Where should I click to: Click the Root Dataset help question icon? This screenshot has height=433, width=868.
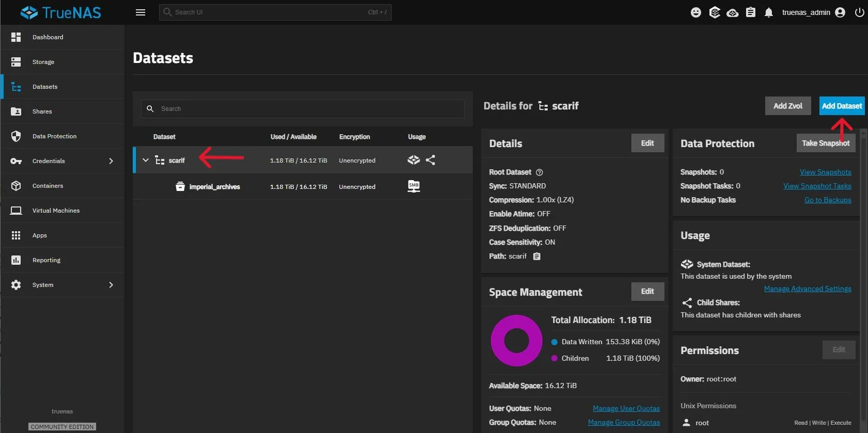539,172
